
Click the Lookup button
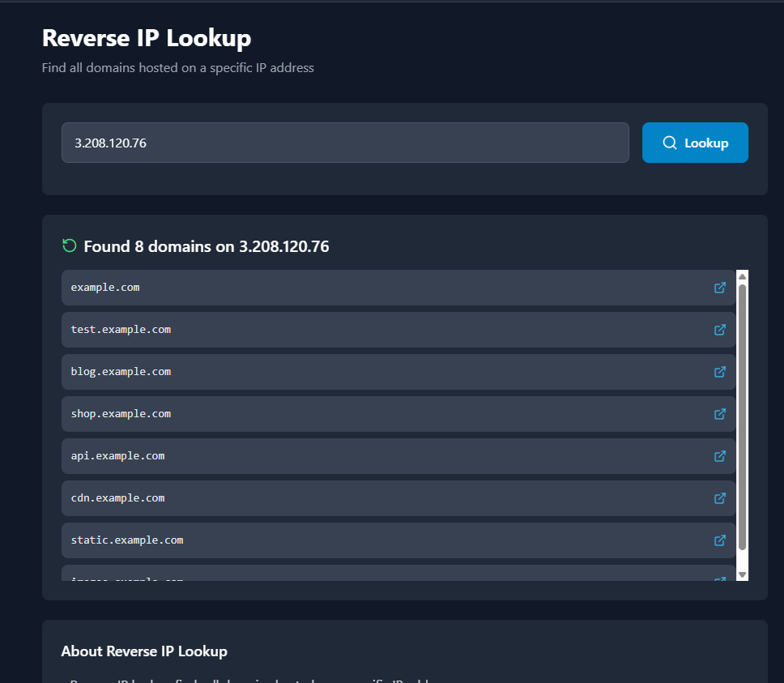(x=695, y=143)
